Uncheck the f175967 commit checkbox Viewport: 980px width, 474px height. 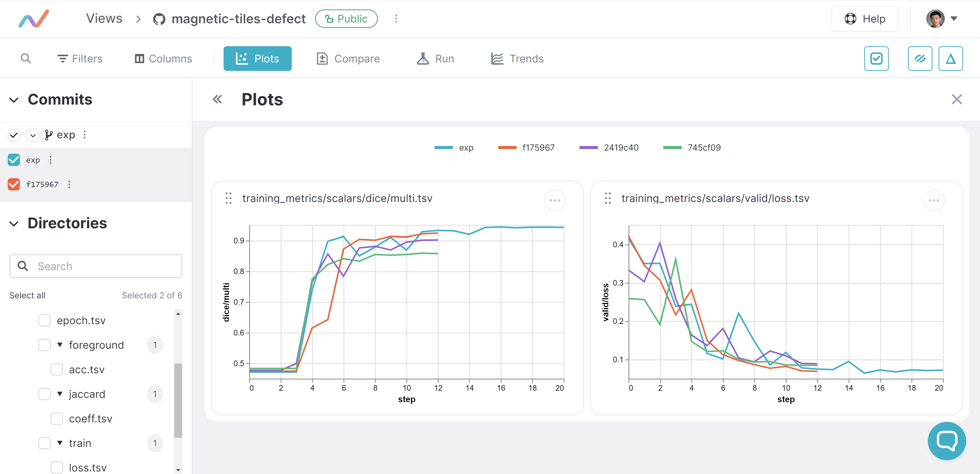(x=14, y=185)
